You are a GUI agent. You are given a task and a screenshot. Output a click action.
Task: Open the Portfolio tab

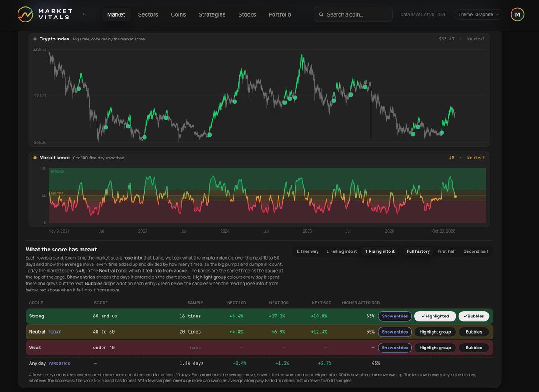pos(280,14)
